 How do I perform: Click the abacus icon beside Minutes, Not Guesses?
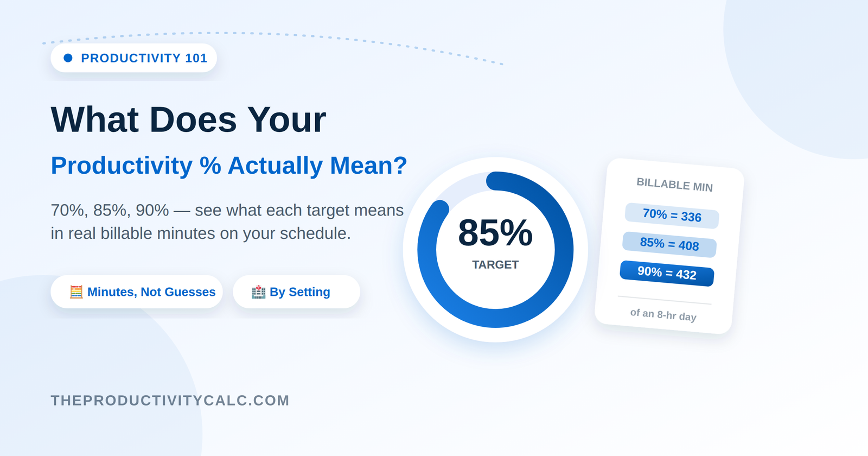point(76,292)
